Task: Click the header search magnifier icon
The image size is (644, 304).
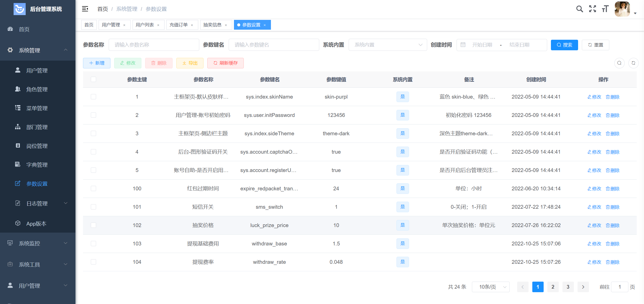Action: pyautogui.click(x=580, y=9)
